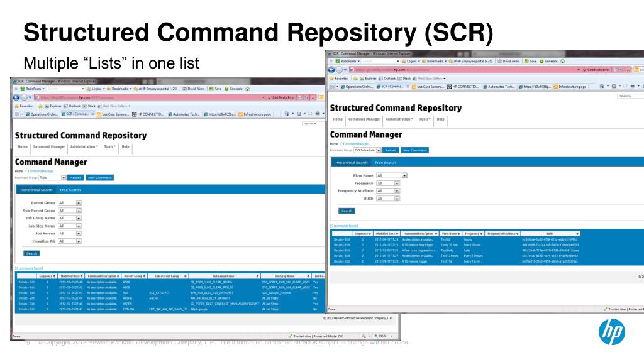Image resolution: width=644 pixels, height=362 pixels.
Task: Click Details - Edit for ALS_CATALYST row
Action: [26, 293]
